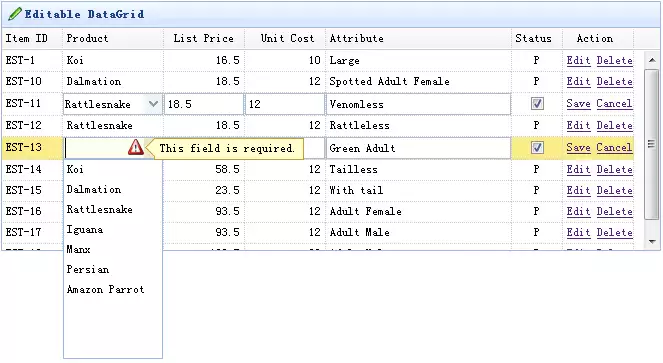Click the Spotted Adult Female attribute cell
663x363 pixels.
click(x=418, y=82)
